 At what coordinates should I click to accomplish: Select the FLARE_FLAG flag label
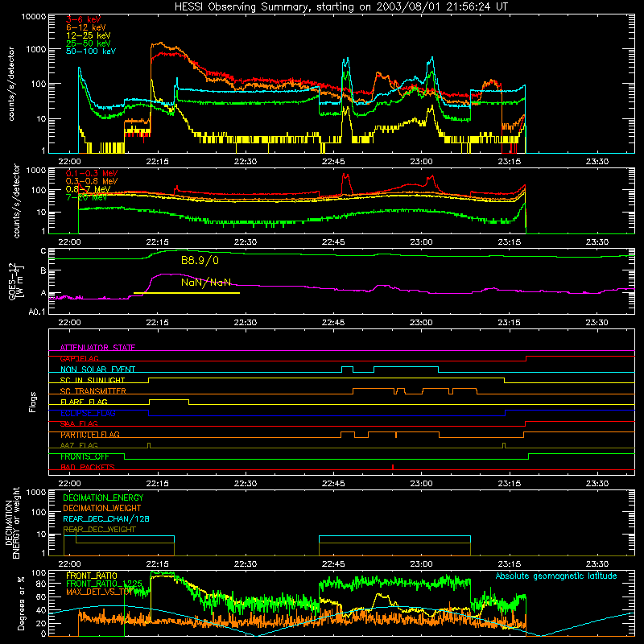84,402
